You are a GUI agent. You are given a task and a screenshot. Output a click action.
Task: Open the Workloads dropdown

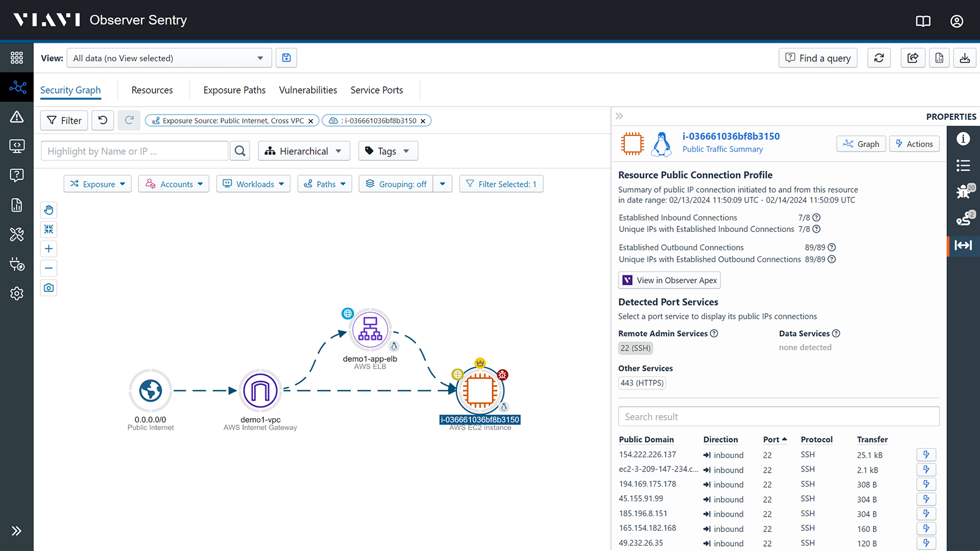click(x=253, y=184)
